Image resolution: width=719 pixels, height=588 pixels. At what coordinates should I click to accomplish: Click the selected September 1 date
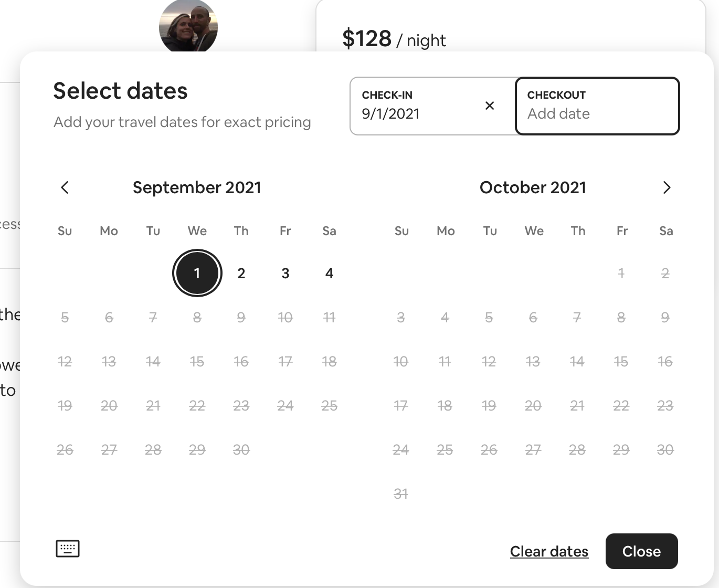click(197, 273)
